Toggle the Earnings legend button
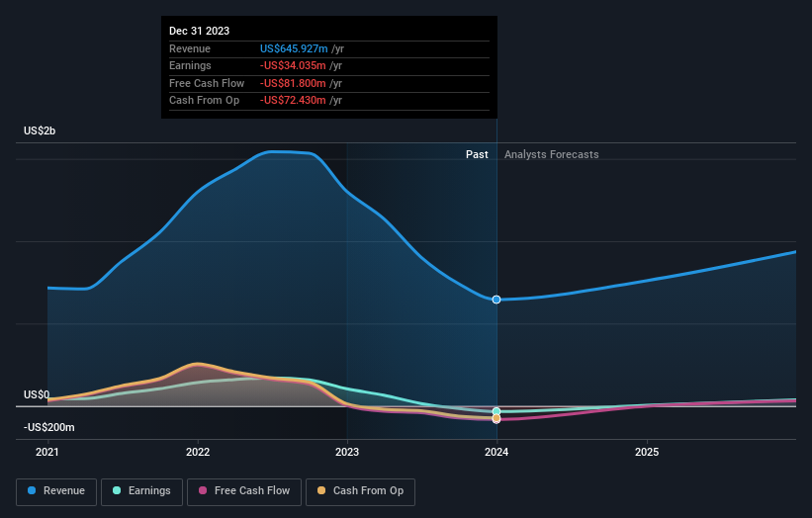This screenshot has height=518, width=812. coord(141,491)
